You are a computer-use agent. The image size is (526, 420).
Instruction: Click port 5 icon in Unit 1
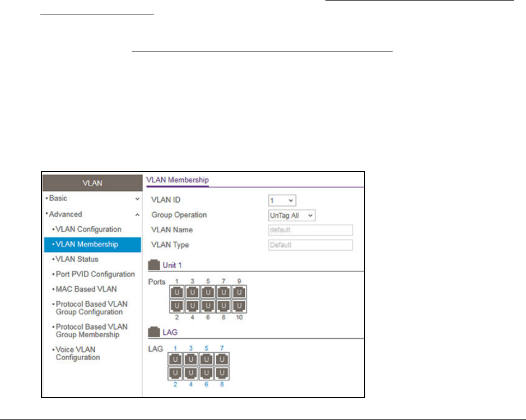pos(208,292)
